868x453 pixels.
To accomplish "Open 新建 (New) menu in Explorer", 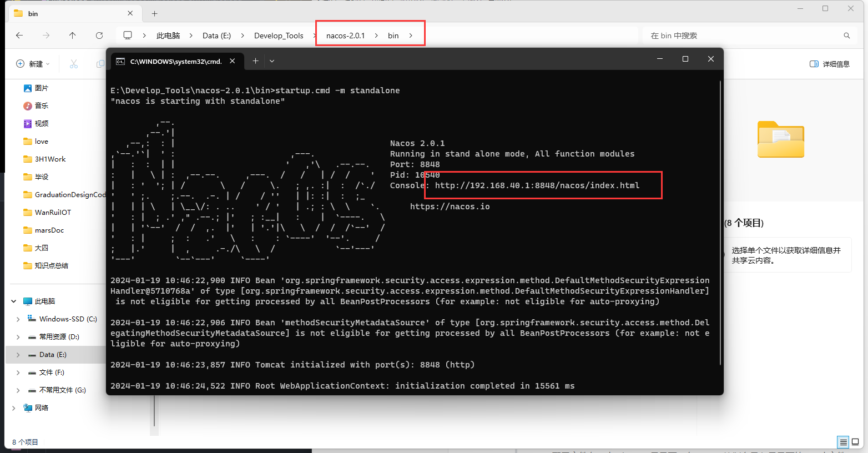I will [x=33, y=64].
